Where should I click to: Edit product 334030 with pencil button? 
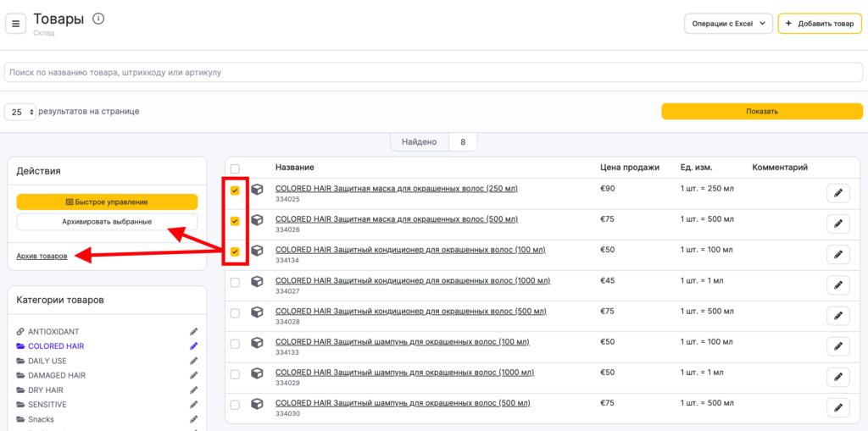(837, 407)
